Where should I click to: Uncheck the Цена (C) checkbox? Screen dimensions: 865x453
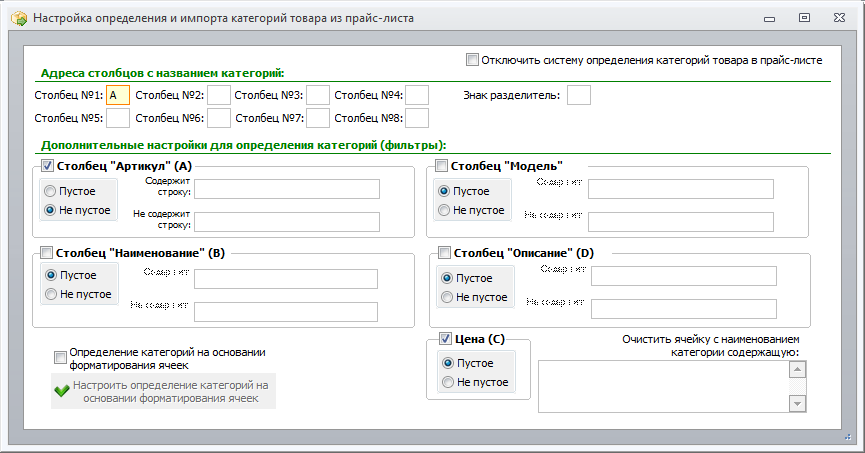[445, 339]
